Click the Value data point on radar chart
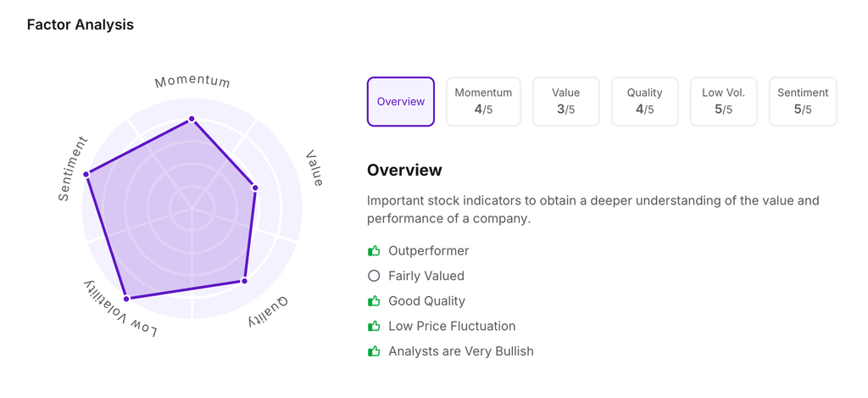 [x=255, y=188]
